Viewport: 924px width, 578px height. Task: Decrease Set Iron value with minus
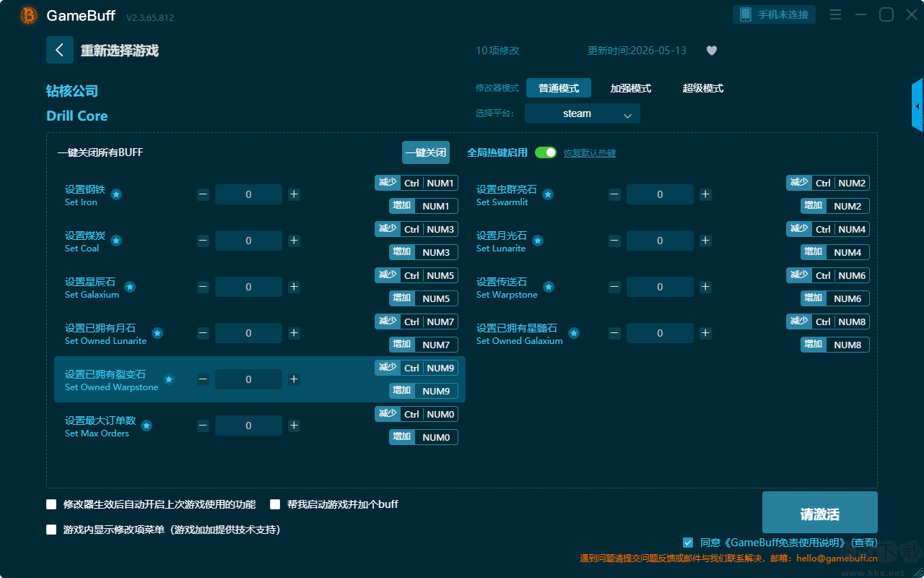point(203,194)
